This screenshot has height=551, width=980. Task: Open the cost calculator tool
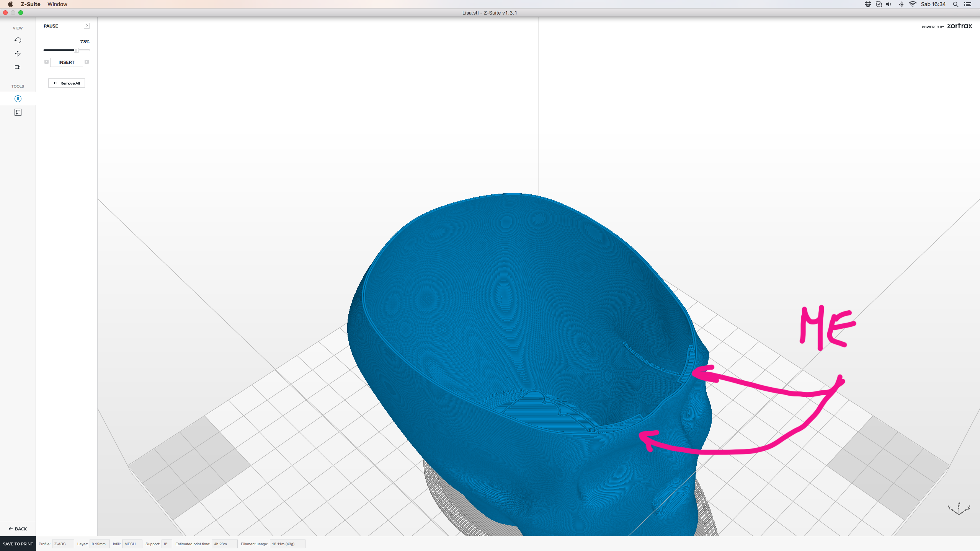coord(18,112)
